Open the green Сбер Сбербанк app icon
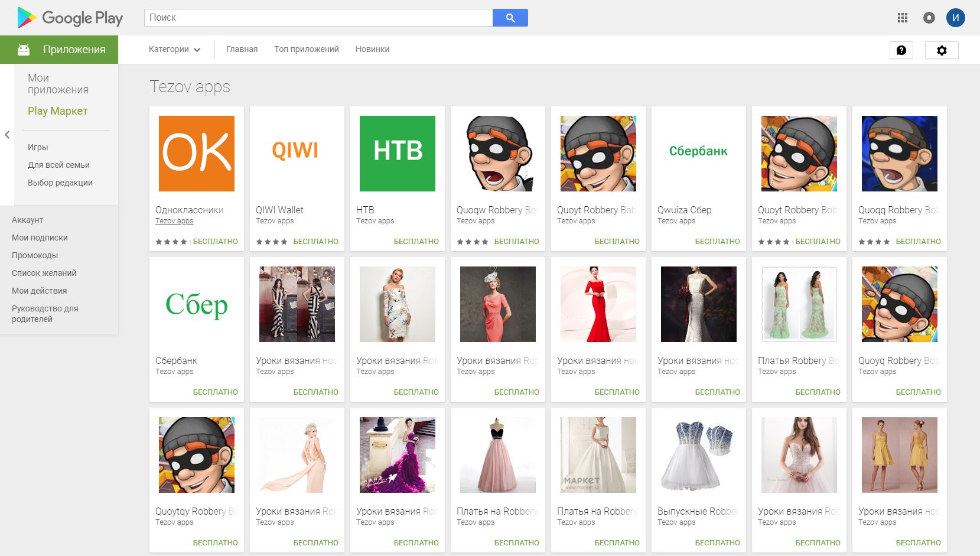The height and width of the screenshot is (556, 980). click(x=197, y=304)
